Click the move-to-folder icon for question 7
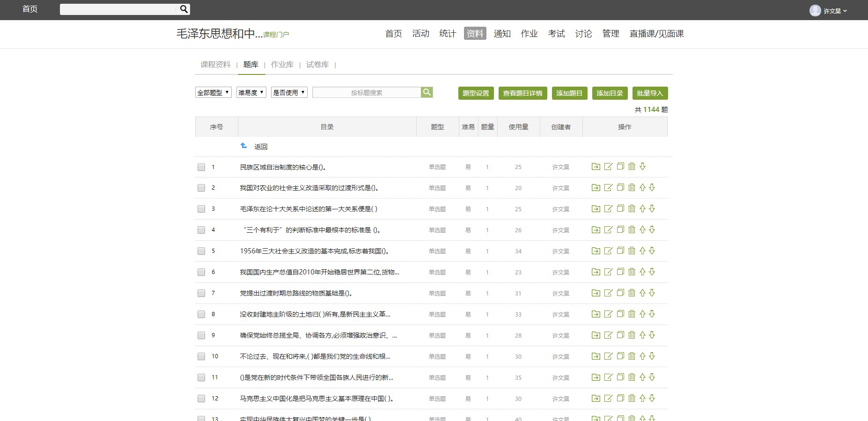The height and width of the screenshot is (421, 868). pyautogui.click(x=596, y=293)
